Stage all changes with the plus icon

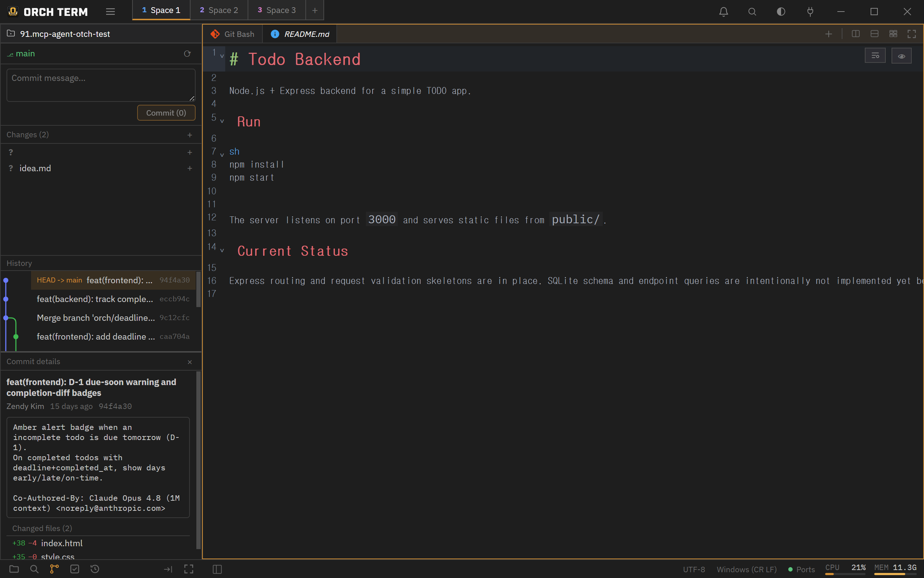[190, 135]
